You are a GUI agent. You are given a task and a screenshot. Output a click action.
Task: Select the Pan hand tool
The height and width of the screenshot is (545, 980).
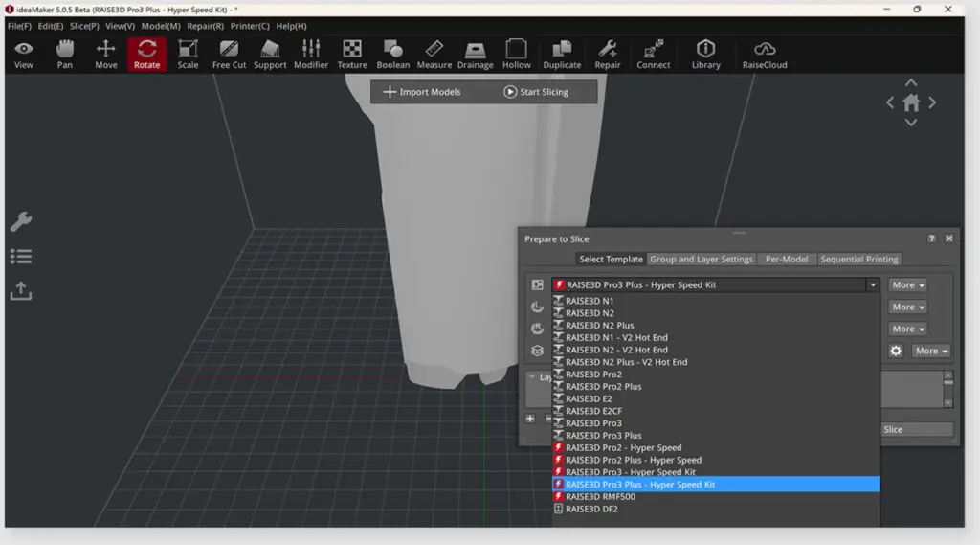tap(65, 55)
